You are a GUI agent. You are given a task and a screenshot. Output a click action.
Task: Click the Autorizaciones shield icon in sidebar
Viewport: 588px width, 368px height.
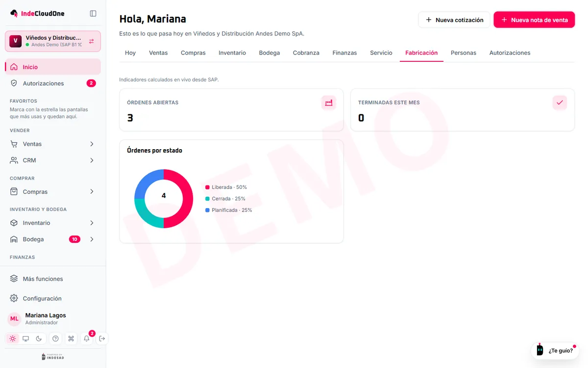(14, 83)
